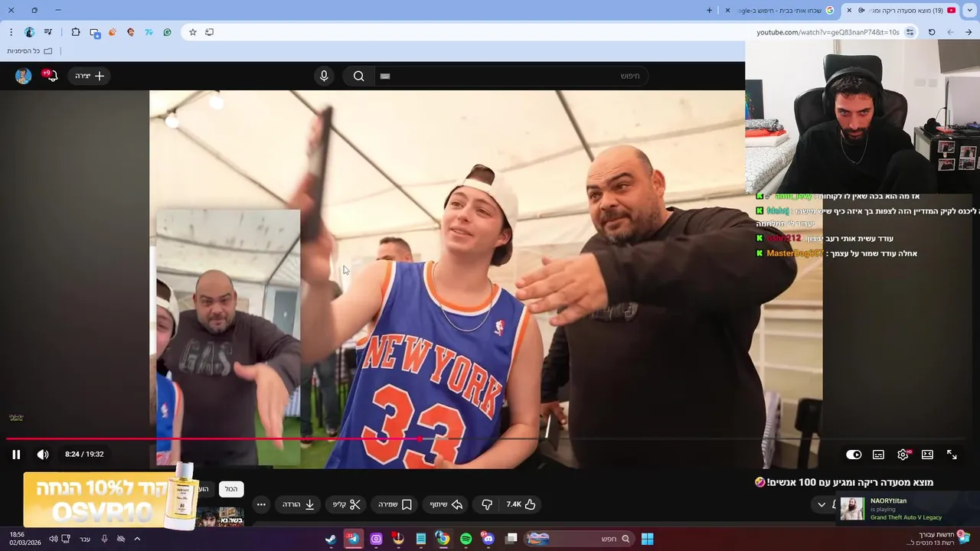The height and width of the screenshot is (551, 980).
Task: Dislike the video with thumbs down
Action: [x=487, y=504]
